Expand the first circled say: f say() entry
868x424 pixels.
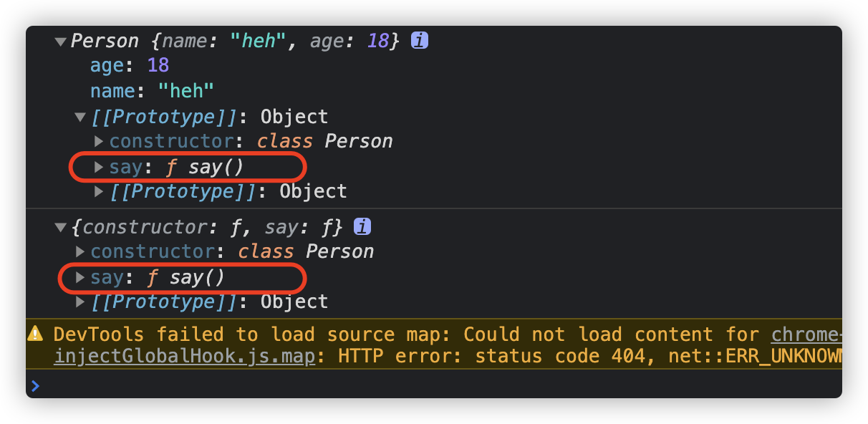(x=99, y=167)
